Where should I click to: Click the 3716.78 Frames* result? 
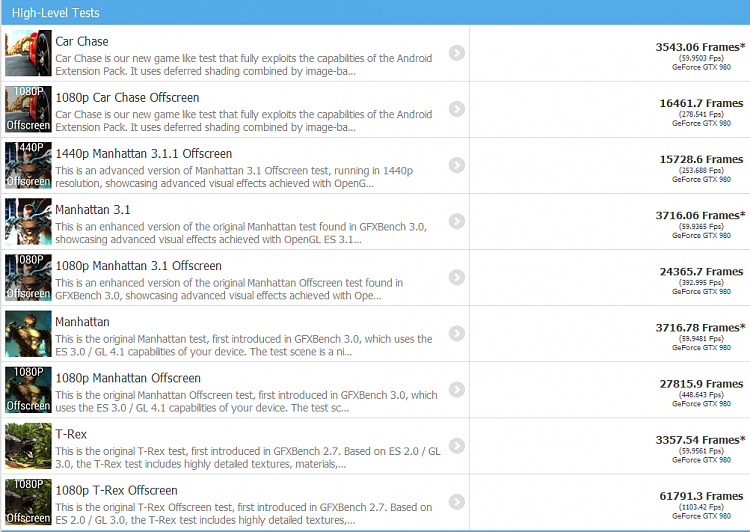tap(700, 328)
